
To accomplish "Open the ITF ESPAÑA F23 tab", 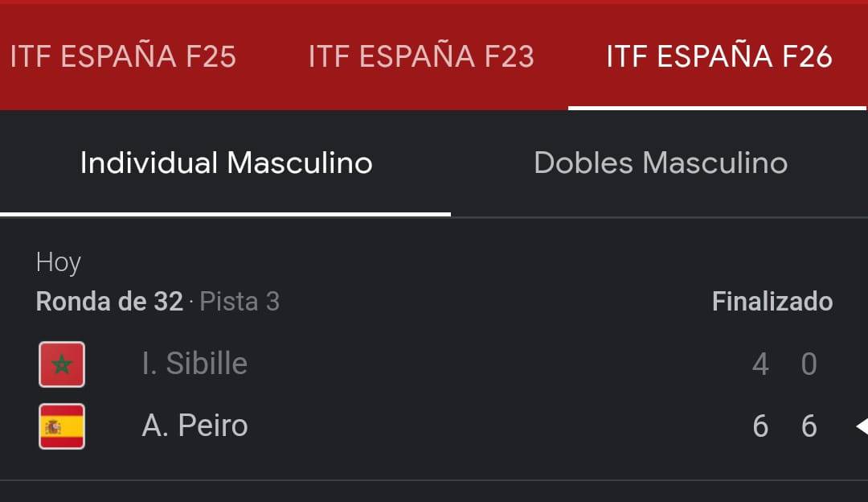I will [421, 56].
